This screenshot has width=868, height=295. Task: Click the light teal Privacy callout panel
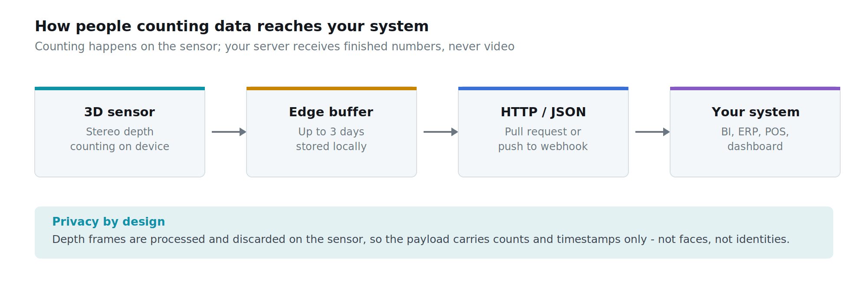(434, 233)
